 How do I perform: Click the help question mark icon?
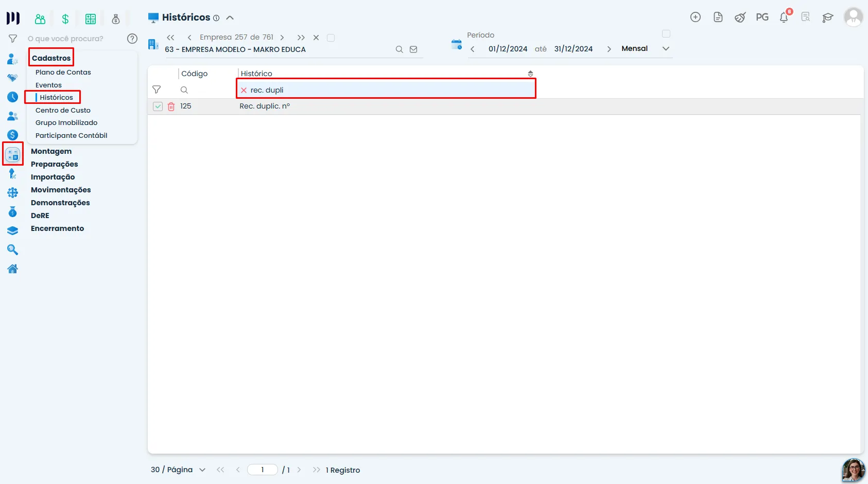(x=132, y=39)
